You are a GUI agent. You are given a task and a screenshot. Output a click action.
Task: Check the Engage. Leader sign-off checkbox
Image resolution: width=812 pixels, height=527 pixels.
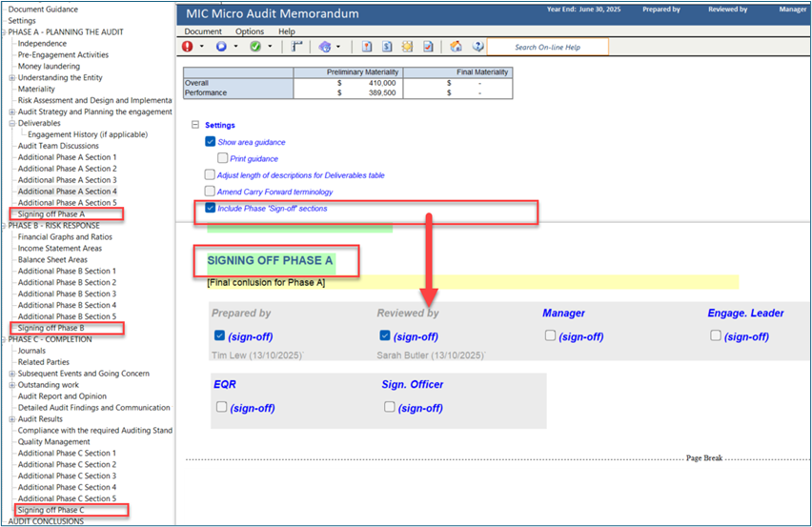716,335
